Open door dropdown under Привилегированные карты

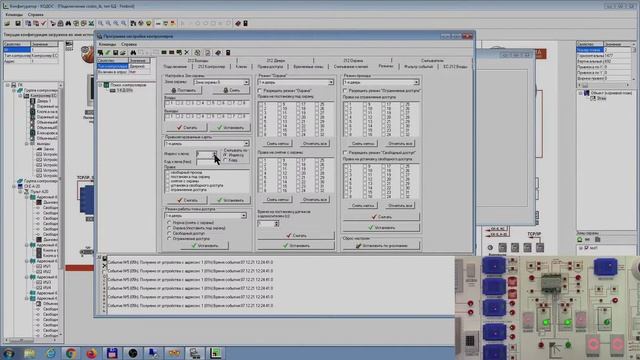pyautogui.click(x=246, y=144)
